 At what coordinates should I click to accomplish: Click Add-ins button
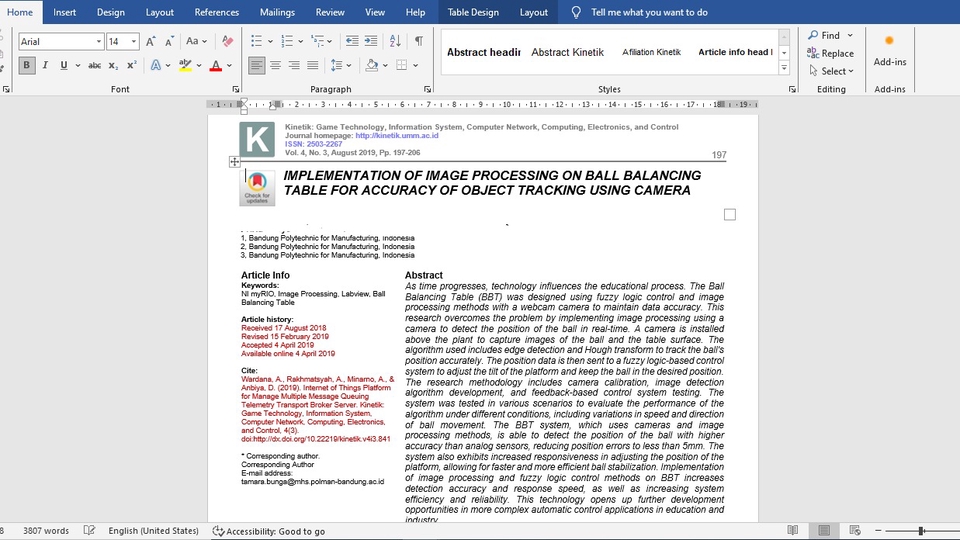890,51
